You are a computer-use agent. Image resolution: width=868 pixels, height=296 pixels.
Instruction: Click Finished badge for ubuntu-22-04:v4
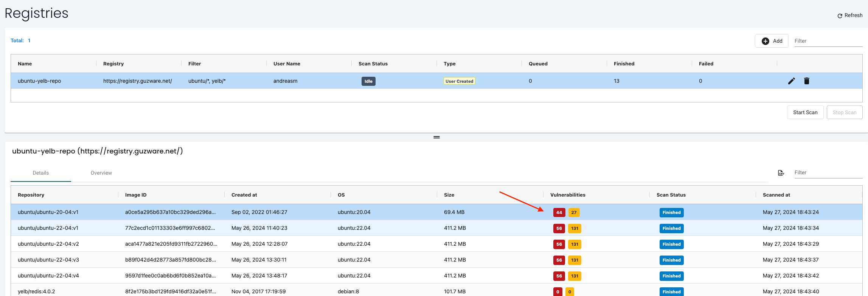pos(671,276)
